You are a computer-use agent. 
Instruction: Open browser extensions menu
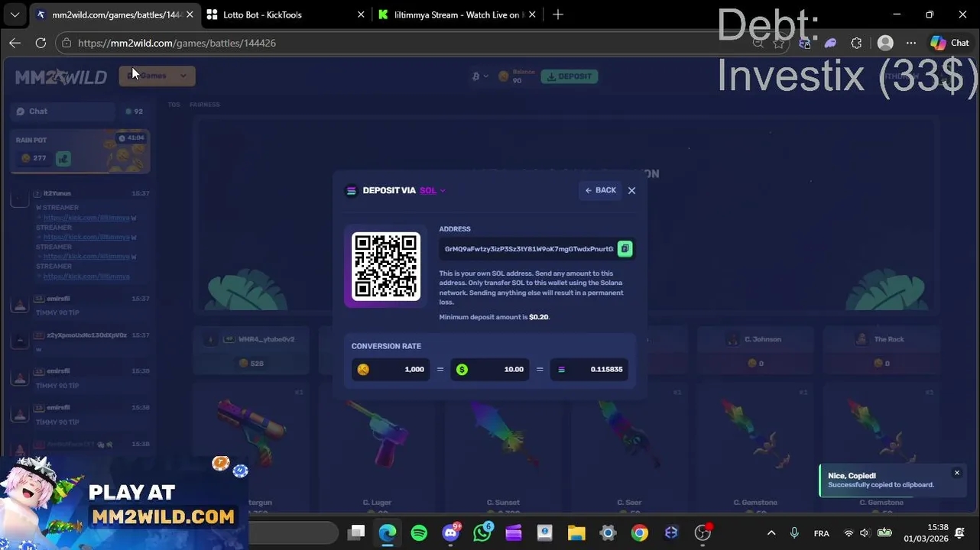(x=856, y=43)
